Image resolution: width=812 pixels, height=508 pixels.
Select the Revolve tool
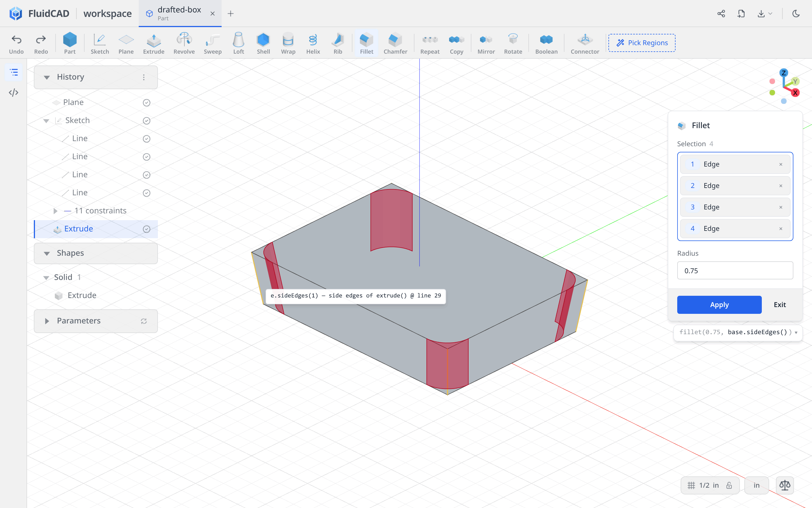(x=184, y=43)
